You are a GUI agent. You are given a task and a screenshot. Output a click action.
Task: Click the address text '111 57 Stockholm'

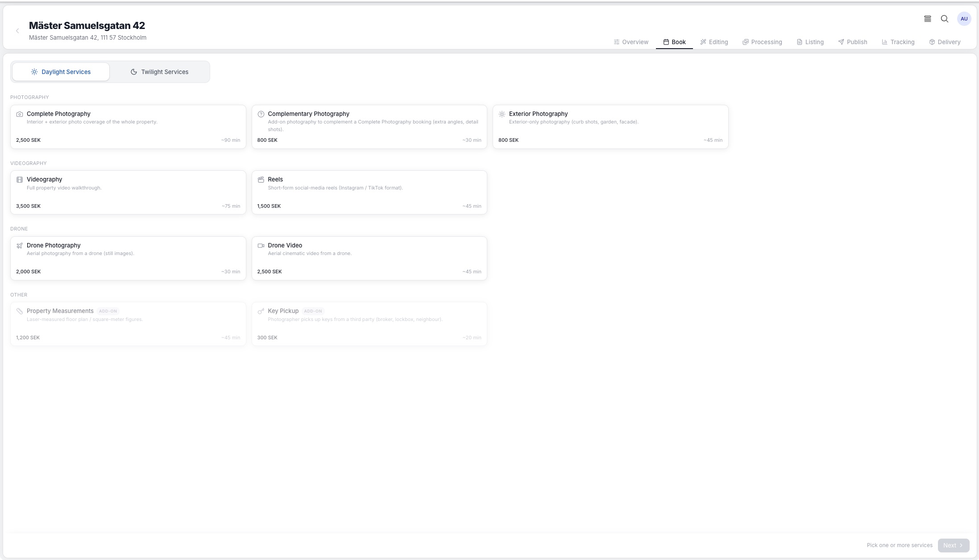pos(124,37)
